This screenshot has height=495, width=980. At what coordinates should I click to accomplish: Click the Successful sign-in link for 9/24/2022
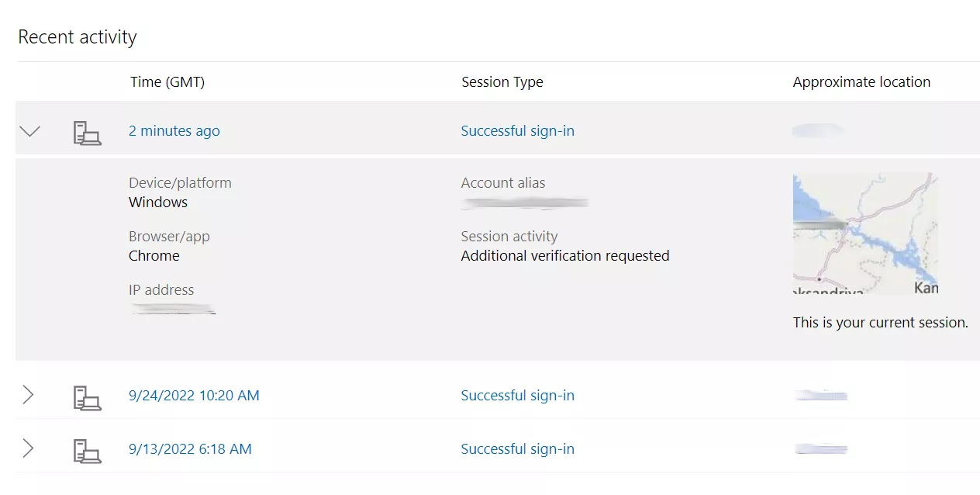point(517,395)
